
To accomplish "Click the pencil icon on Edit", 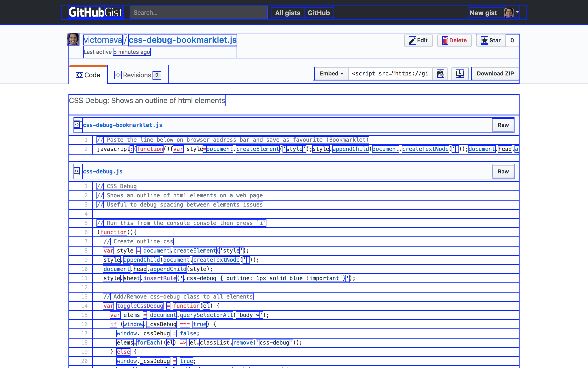I will point(412,40).
